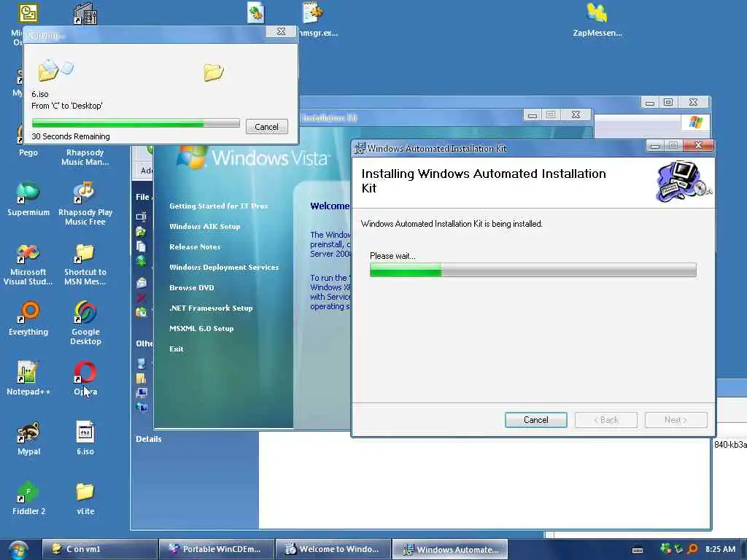
Task: Switch to the Portable WinCDEmu taskbar item
Action: click(216, 549)
